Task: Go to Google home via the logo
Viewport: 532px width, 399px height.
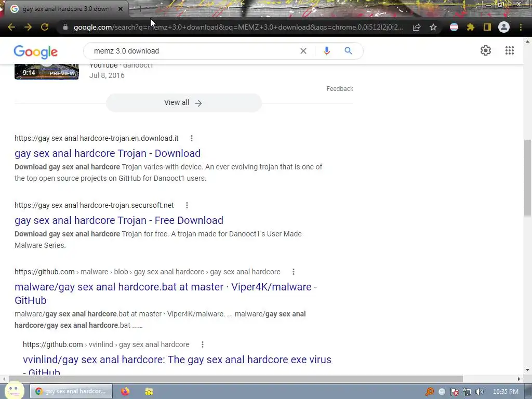Action: pyautogui.click(x=36, y=51)
